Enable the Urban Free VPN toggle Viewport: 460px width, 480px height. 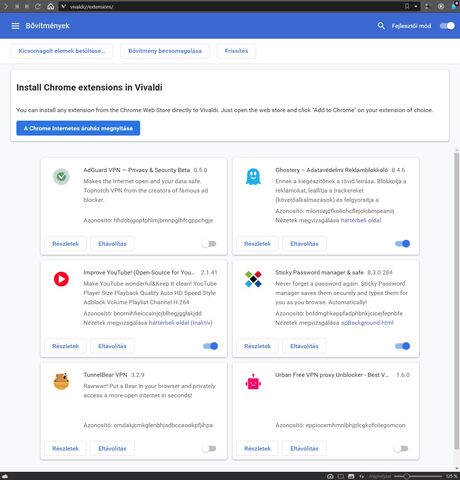pyautogui.click(x=401, y=448)
